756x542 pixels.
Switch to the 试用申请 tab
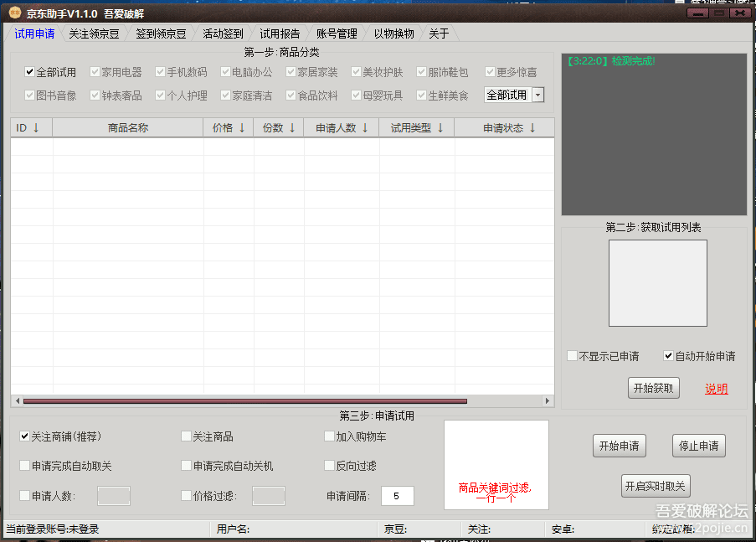pyautogui.click(x=34, y=34)
